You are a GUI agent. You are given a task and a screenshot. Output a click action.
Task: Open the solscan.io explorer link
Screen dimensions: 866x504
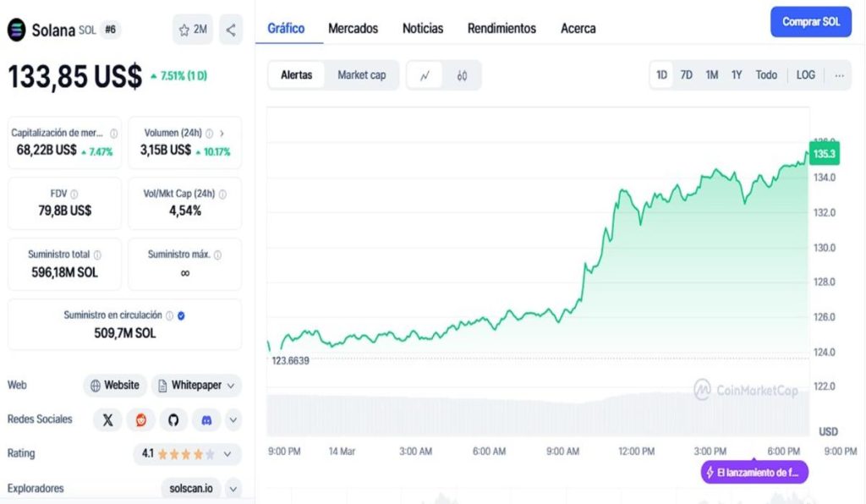pos(191,489)
